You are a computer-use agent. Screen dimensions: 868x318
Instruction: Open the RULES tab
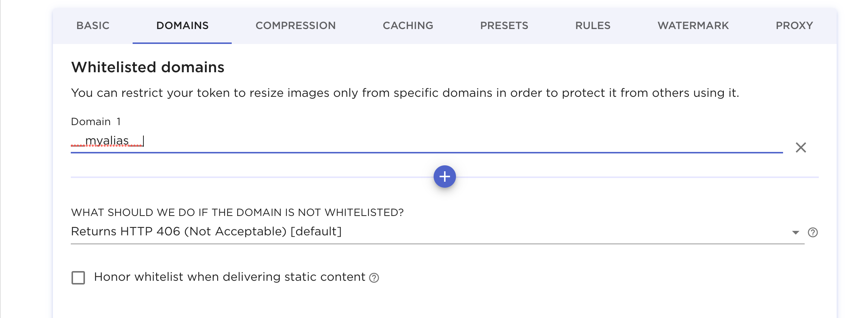593,26
